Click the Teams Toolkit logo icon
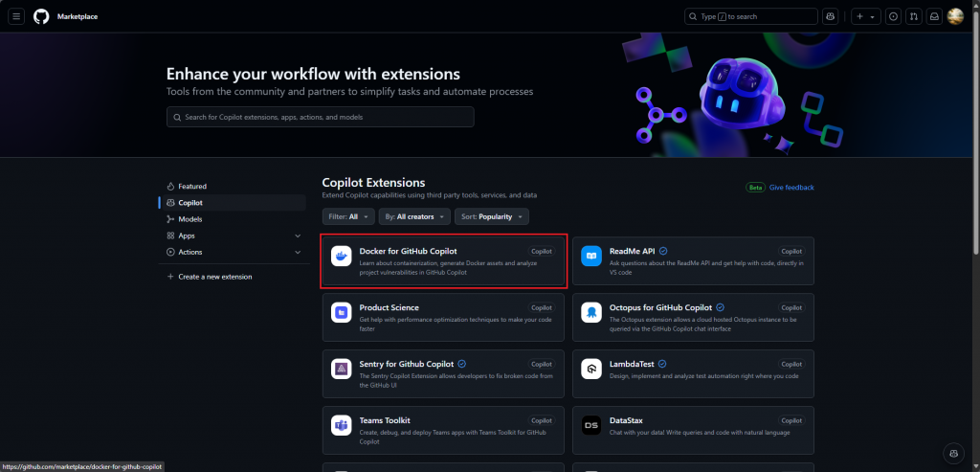This screenshot has width=980, height=472. click(342, 425)
